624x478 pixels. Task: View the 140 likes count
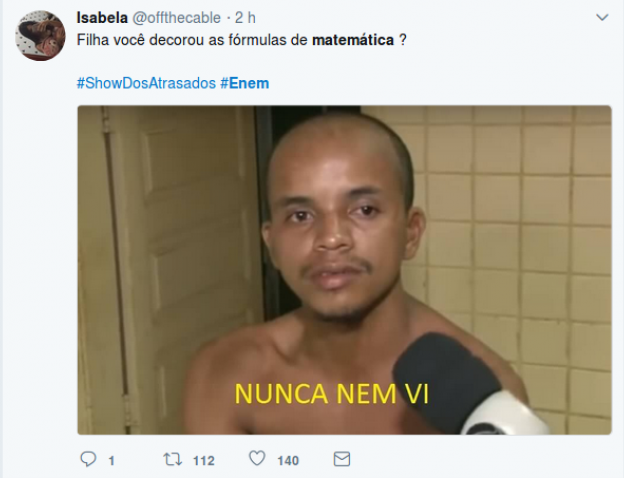coord(288,460)
